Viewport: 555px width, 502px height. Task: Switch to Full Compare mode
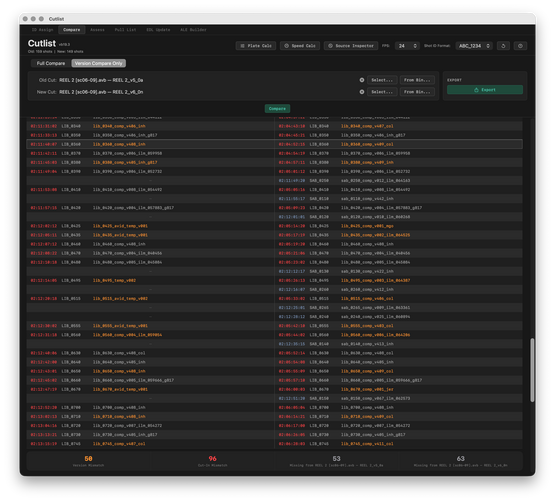tap(51, 63)
